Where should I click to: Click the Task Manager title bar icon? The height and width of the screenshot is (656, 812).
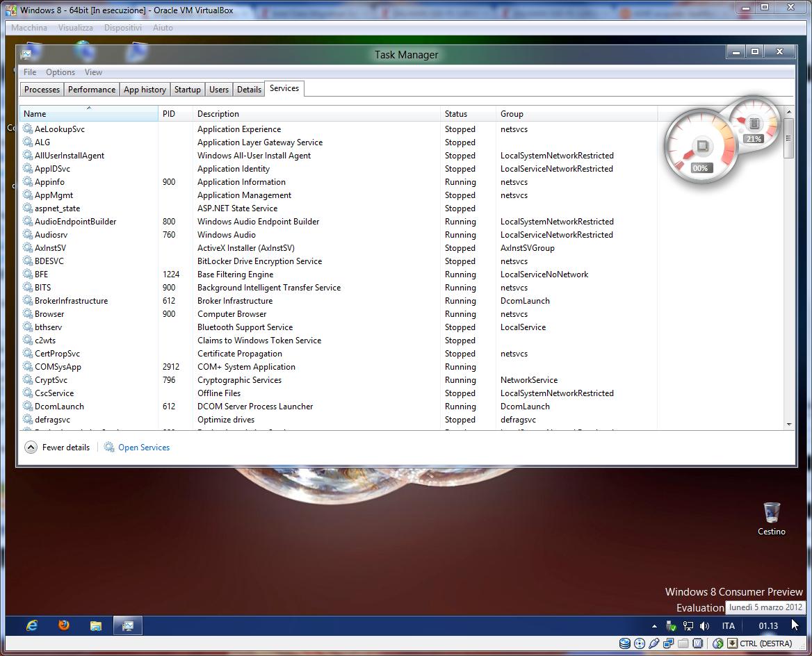[26, 54]
